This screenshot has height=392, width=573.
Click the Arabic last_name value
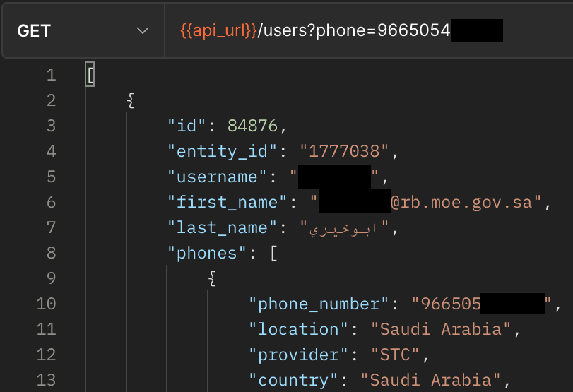[x=345, y=228]
